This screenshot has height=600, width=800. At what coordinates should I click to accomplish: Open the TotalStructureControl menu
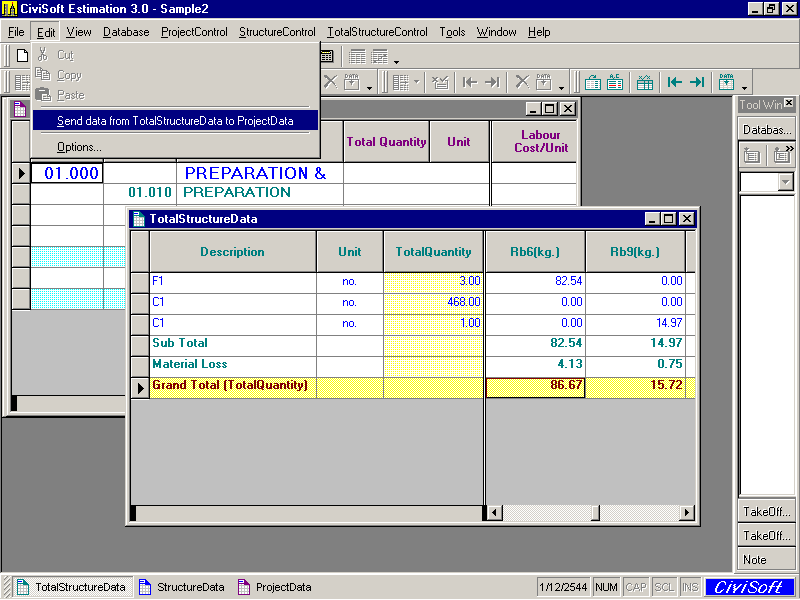378,32
